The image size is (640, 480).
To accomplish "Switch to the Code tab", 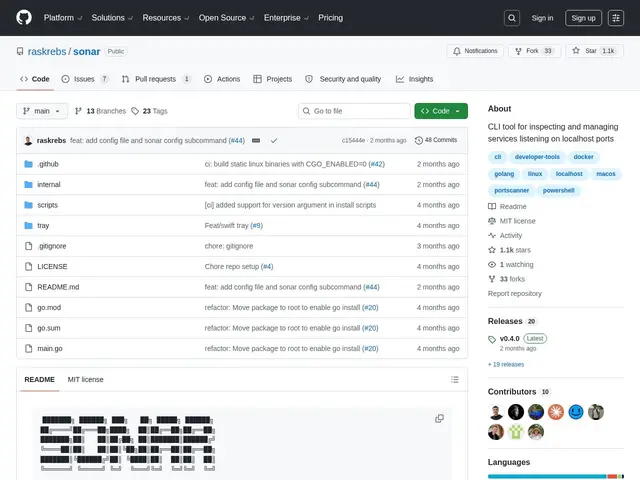I will point(35,79).
